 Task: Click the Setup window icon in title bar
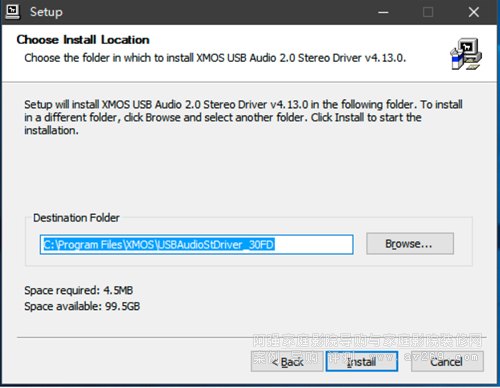click(x=12, y=12)
